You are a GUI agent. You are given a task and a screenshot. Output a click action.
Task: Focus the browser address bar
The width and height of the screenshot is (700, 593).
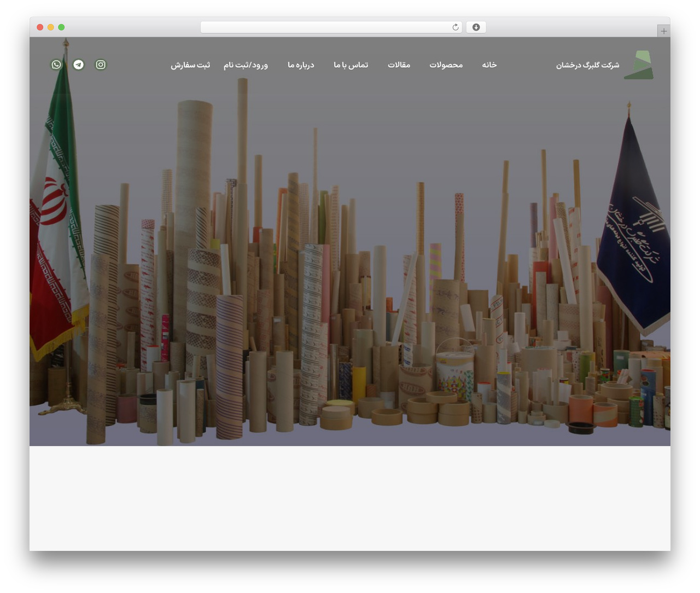tap(331, 27)
